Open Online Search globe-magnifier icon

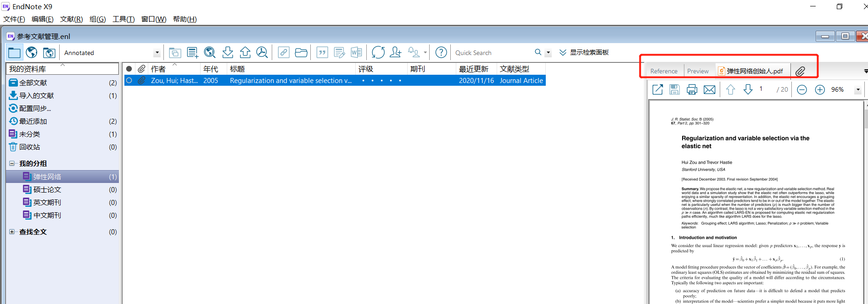(x=210, y=53)
